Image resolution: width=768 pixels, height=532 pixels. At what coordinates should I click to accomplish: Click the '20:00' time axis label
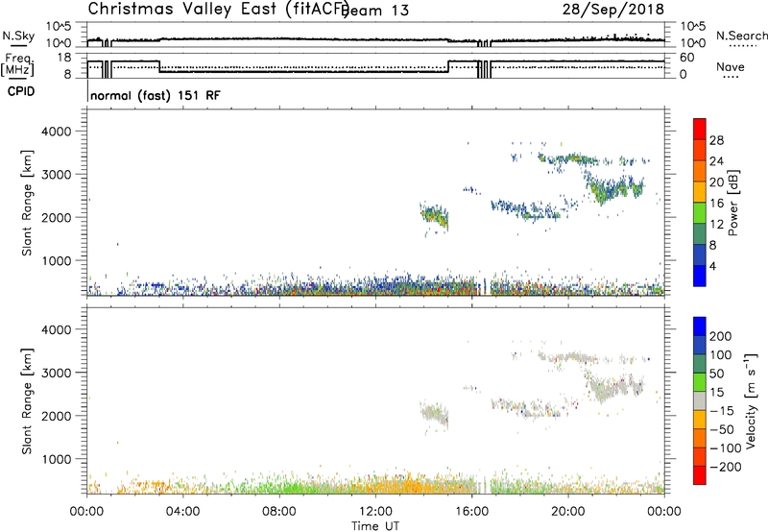tap(567, 512)
